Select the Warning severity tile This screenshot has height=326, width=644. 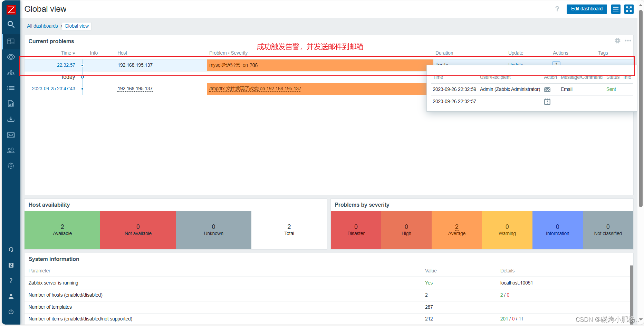(507, 230)
